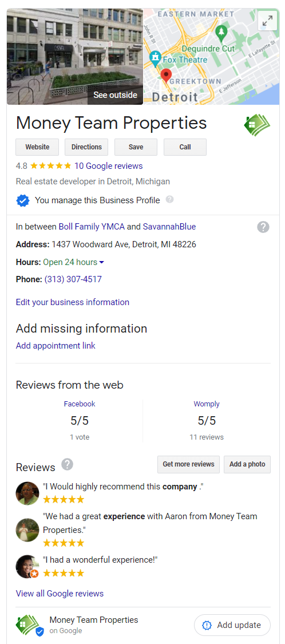The width and height of the screenshot is (285, 644).
Task: Open the Website button
Action: [37, 147]
